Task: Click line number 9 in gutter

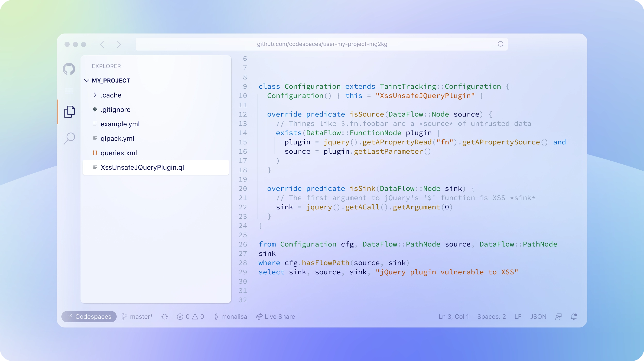Action: 245,86
